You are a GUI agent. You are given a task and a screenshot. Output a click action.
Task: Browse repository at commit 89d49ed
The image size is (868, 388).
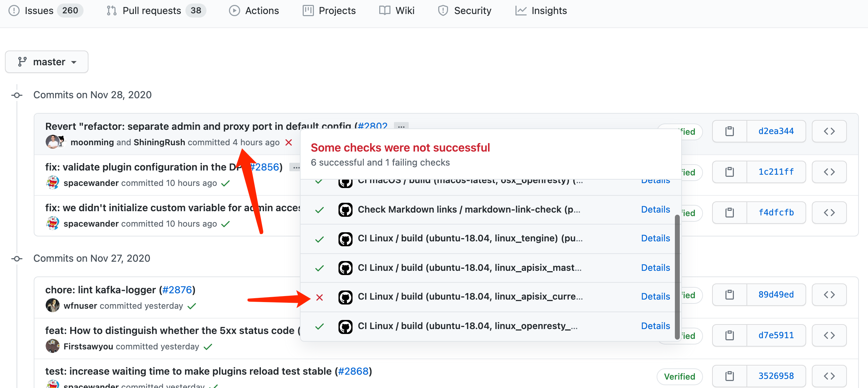point(829,294)
